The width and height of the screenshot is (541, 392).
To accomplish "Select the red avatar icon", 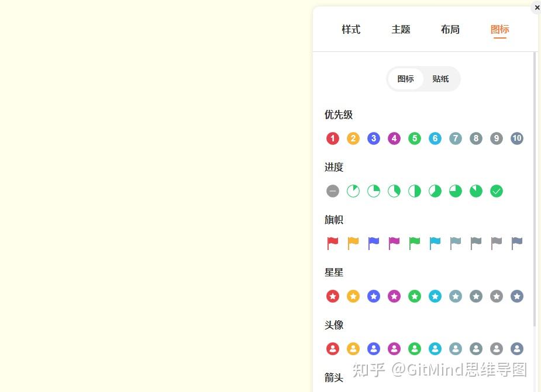I will pos(333,348).
